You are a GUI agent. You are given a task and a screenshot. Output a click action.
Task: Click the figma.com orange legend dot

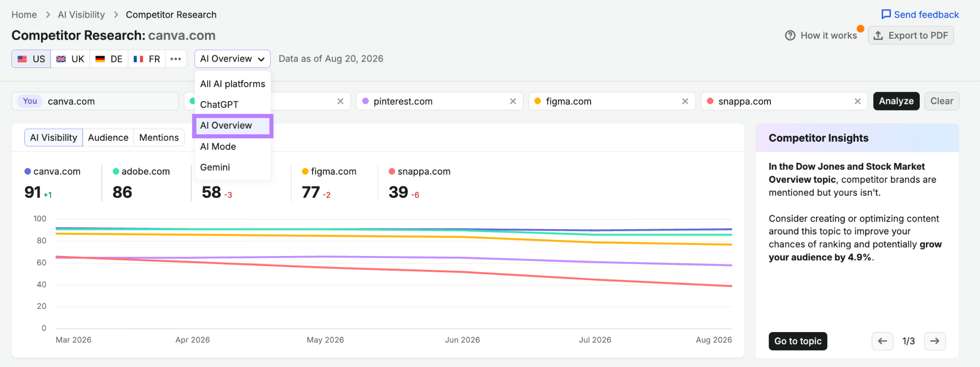(305, 171)
